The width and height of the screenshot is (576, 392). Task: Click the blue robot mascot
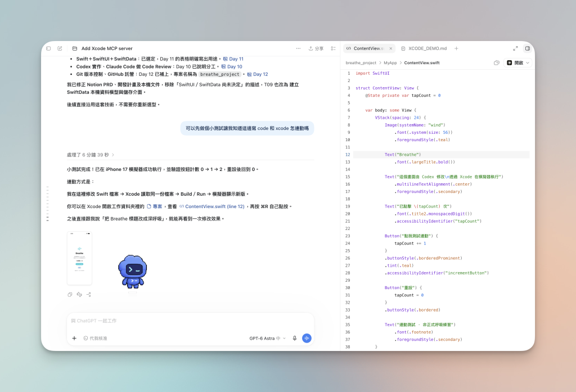[x=133, y=272]
